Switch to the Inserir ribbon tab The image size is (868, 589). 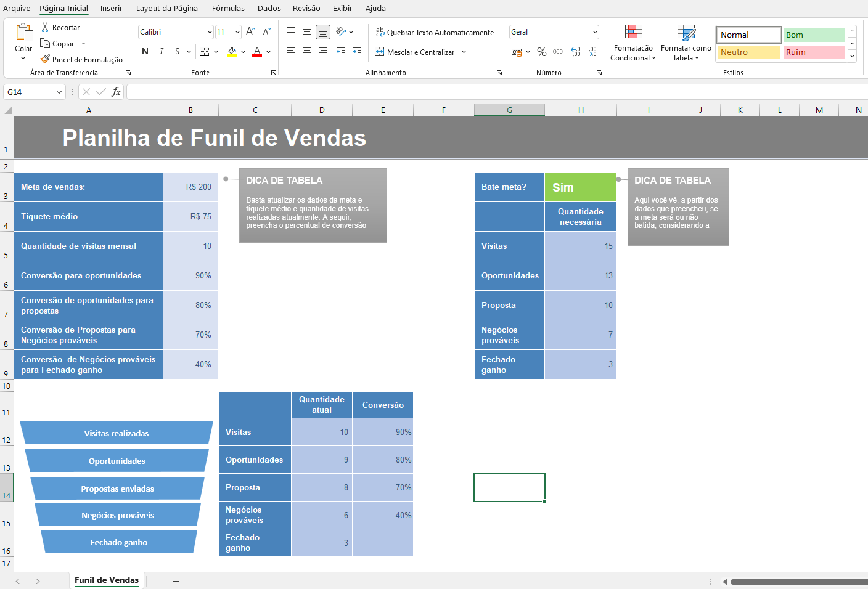click(112, 8)
